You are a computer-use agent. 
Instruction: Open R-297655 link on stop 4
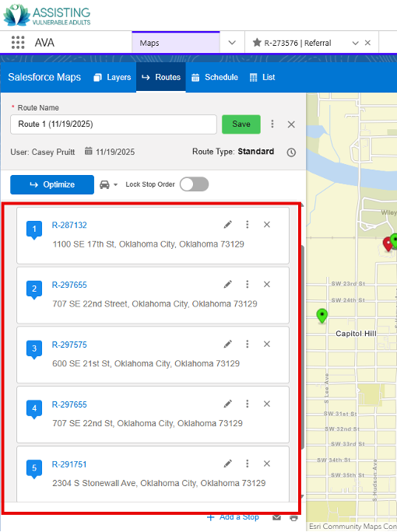tap(69, 404)
